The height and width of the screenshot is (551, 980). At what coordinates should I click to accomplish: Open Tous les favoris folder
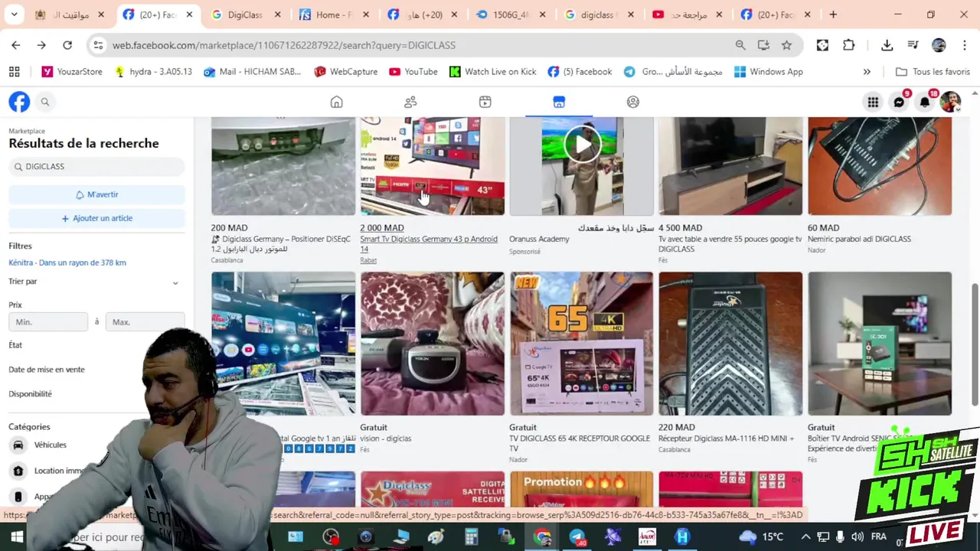coord(933,72)
